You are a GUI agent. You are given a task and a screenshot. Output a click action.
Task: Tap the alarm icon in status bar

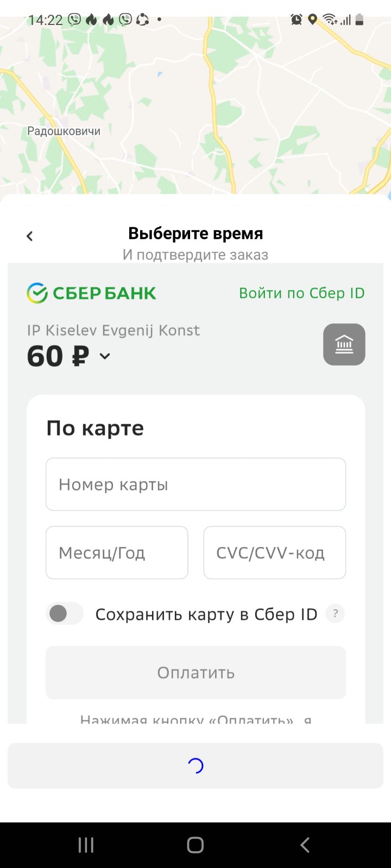(297, 20)
